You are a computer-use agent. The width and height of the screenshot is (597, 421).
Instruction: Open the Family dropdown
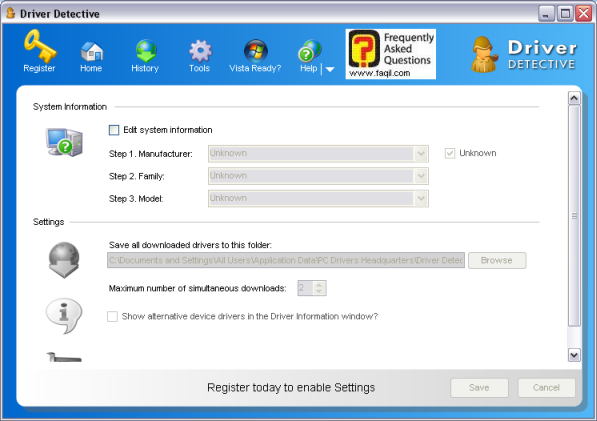point(318,176)
